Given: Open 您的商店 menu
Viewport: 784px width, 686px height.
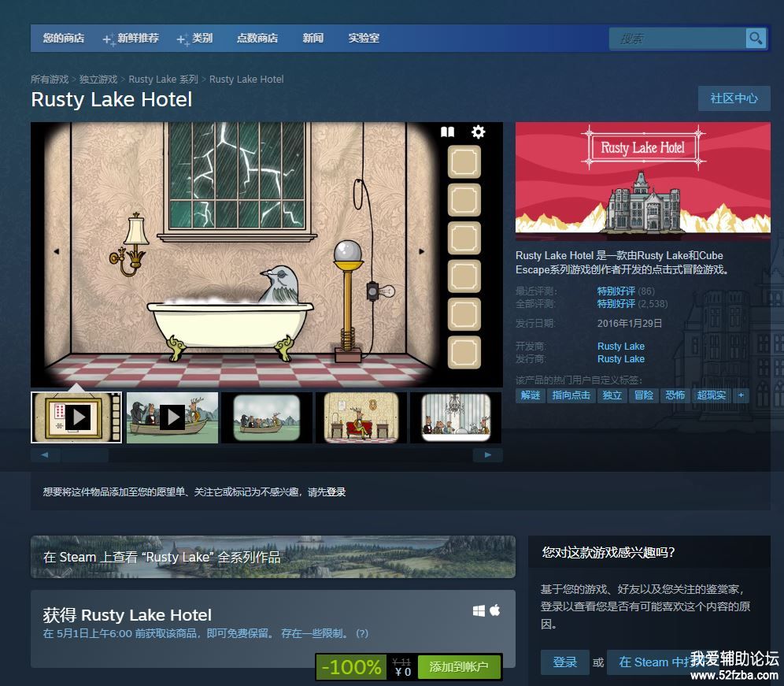Looking at the screenshot, I should [64, 38].
